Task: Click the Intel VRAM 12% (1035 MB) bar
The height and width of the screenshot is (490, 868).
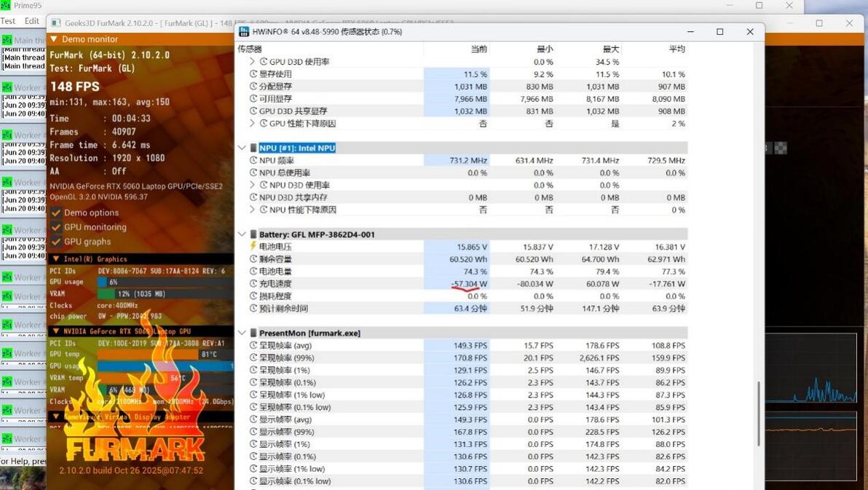Action: (x=165, y=293)
